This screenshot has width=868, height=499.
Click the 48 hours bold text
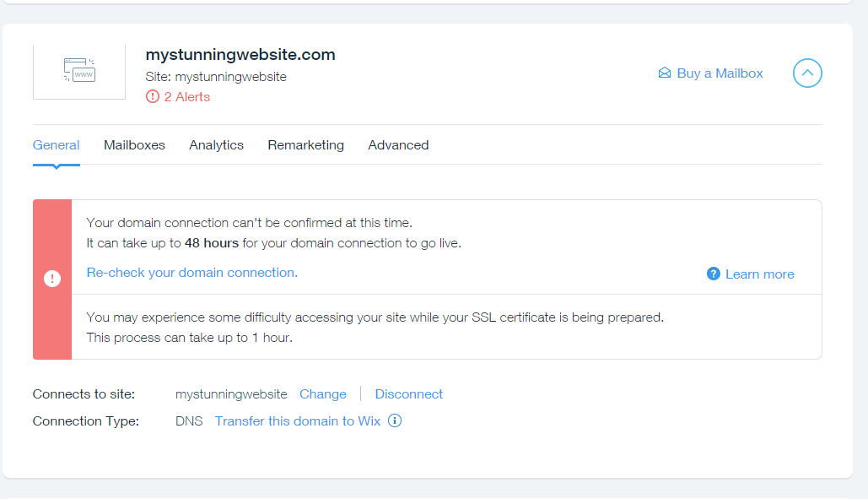pos(212,243)
